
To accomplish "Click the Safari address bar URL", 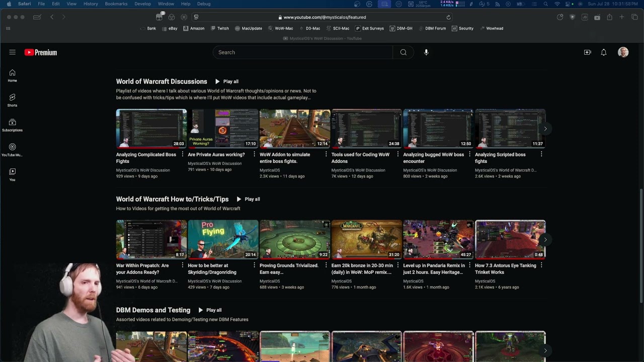I will [325, 17].
